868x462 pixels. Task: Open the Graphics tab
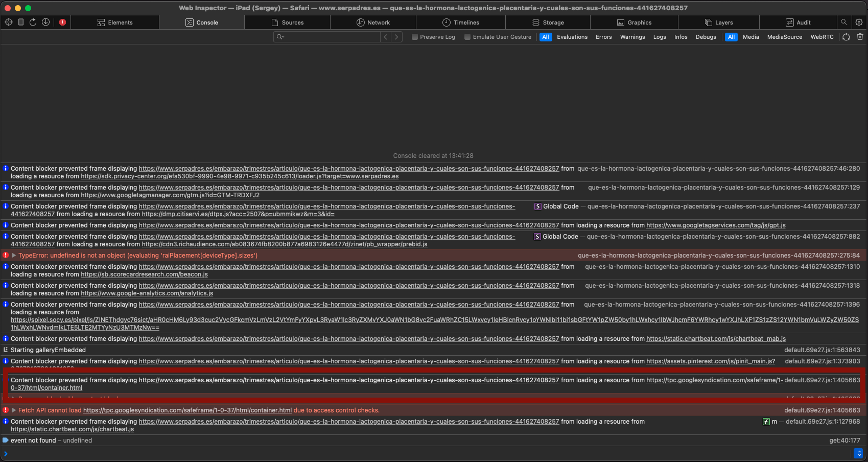click(x=635, y=22)
